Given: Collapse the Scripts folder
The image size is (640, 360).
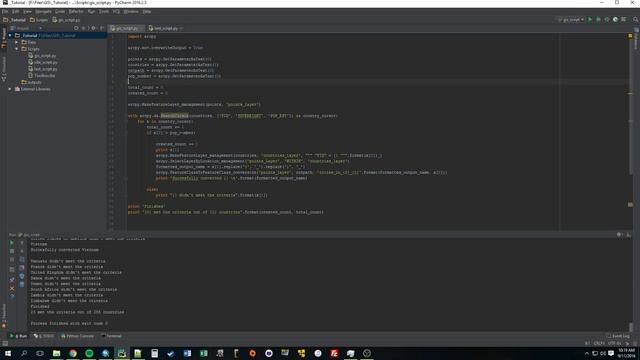Looking at the screenshot, I should tap(17, 49).
